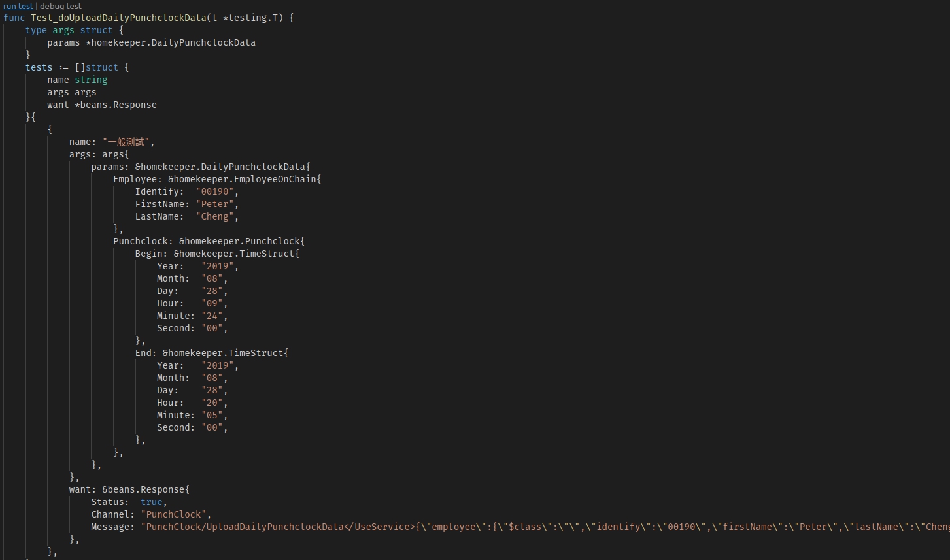Viewport: 950px width, 560px height.
Task: Click the Channel value "PunchClock"
Action: [x=173, y=514]
